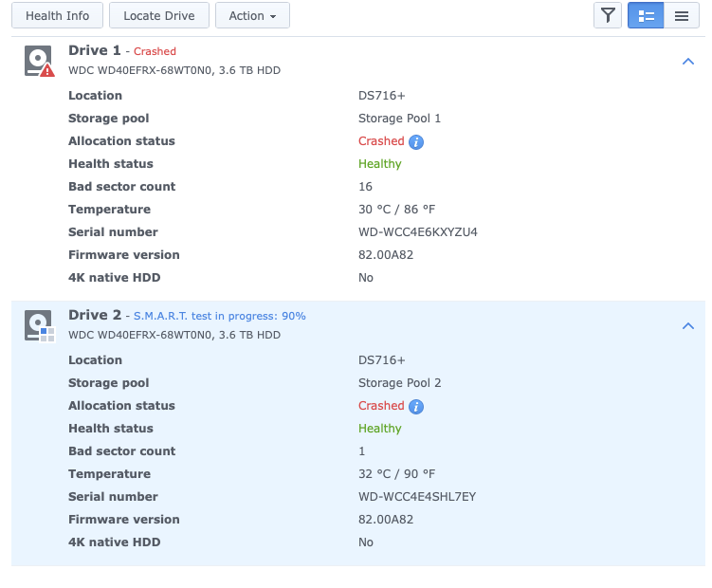This screenshot has height=588, width=712.
Task: Click Drive 1 red Crashed allocation status
Action: (381, 141)
